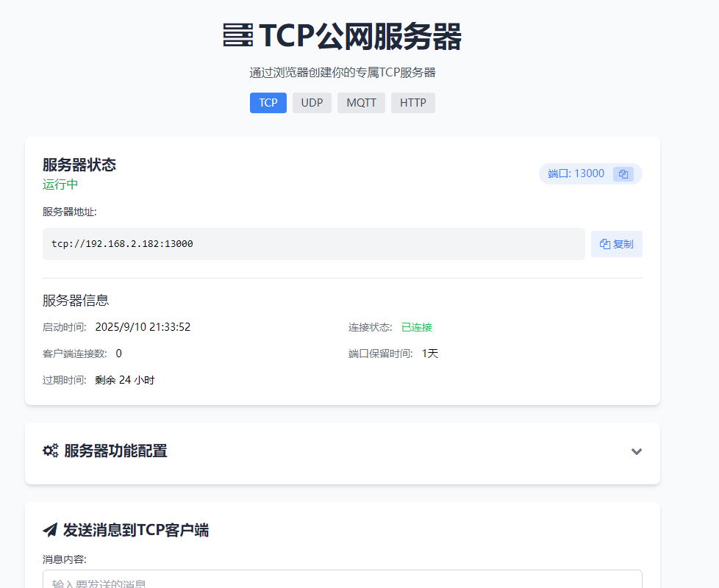Expand the 服务器功能配置 chevron

point(637,451)
